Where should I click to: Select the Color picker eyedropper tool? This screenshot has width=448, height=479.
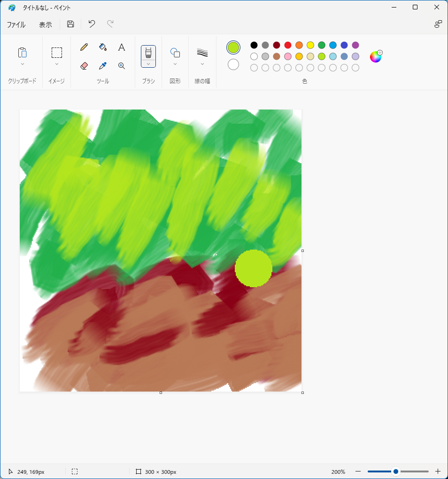coord(103,66)
